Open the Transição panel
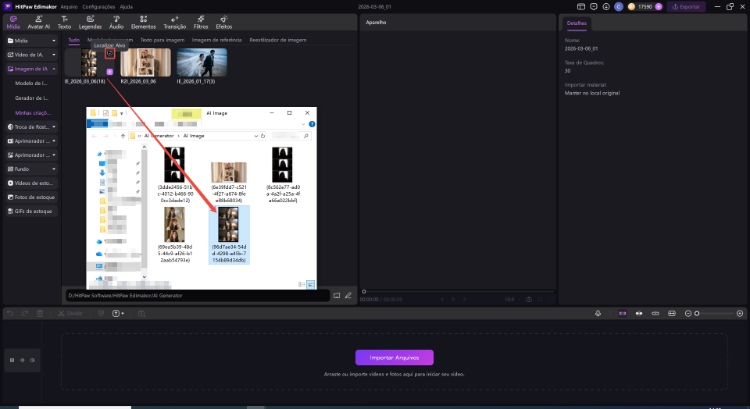 (173, 22)
